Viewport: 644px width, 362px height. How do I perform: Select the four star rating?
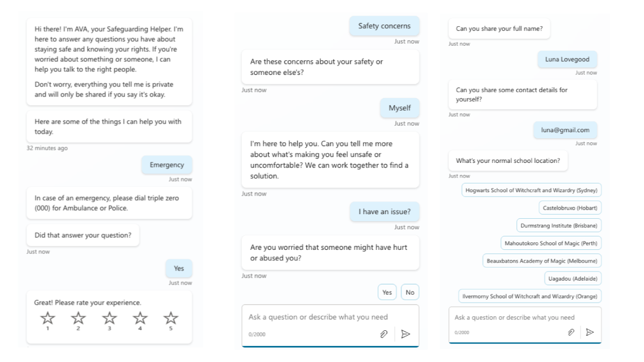coord(140,318)
